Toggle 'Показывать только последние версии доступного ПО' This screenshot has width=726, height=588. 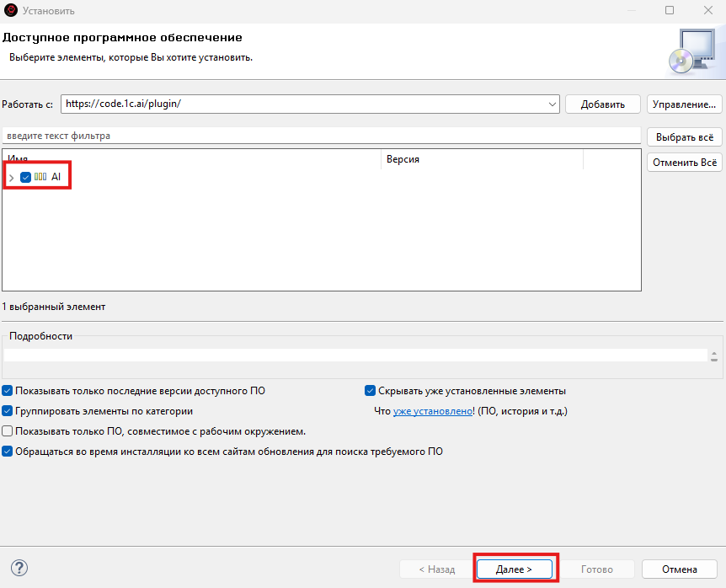tap(7, 391)
